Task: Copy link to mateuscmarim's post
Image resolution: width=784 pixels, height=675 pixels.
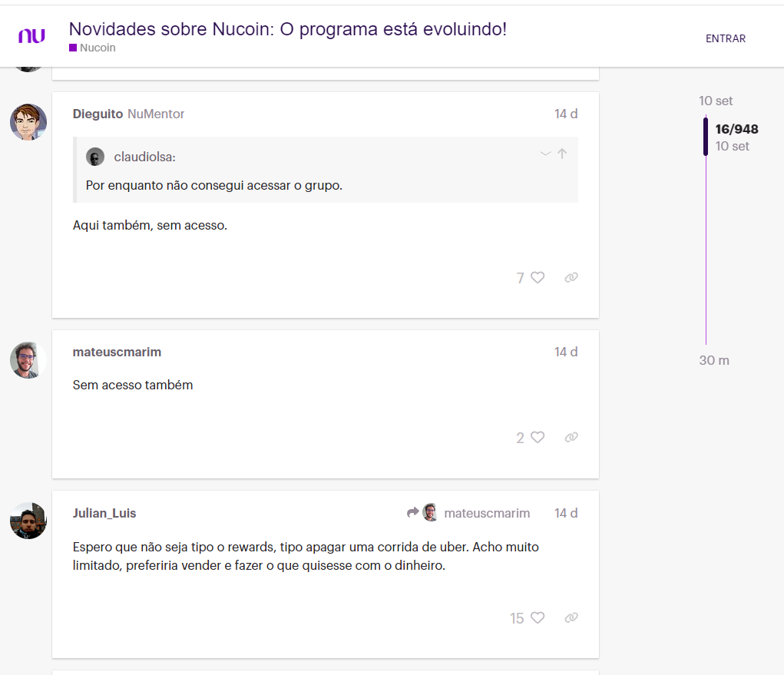Action: point(571,438)
